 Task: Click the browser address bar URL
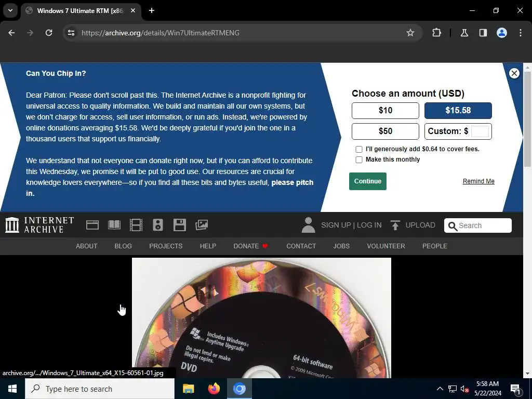pos(161,33)
